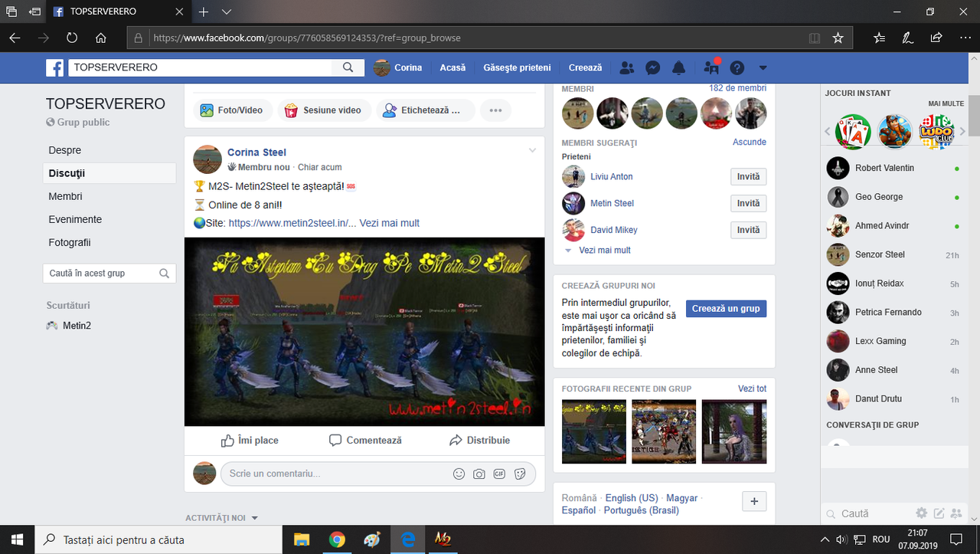Viewport: 980px width, 554px height.
Task: Click next arrow in instant games carousel
Action: (962, 132)
